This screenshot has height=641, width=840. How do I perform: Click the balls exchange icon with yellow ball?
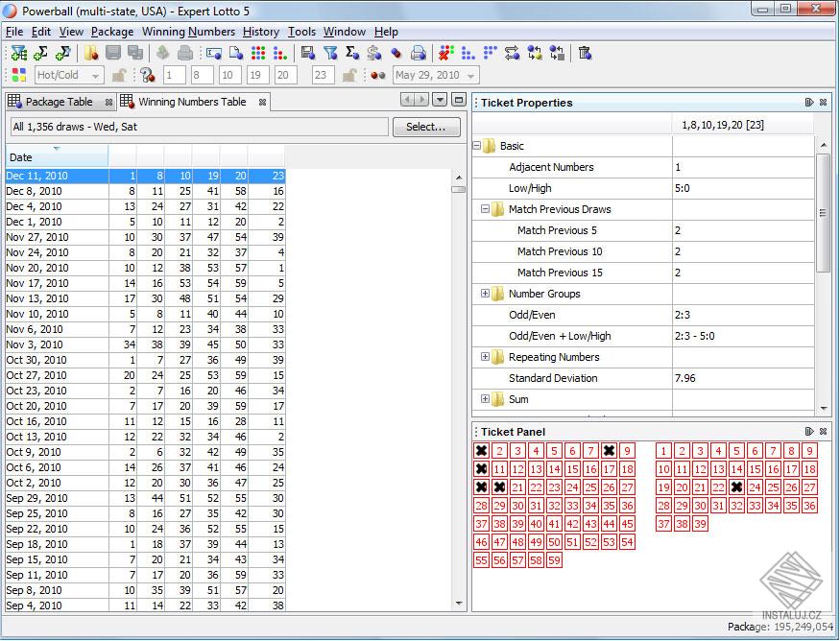pos(535,53)
